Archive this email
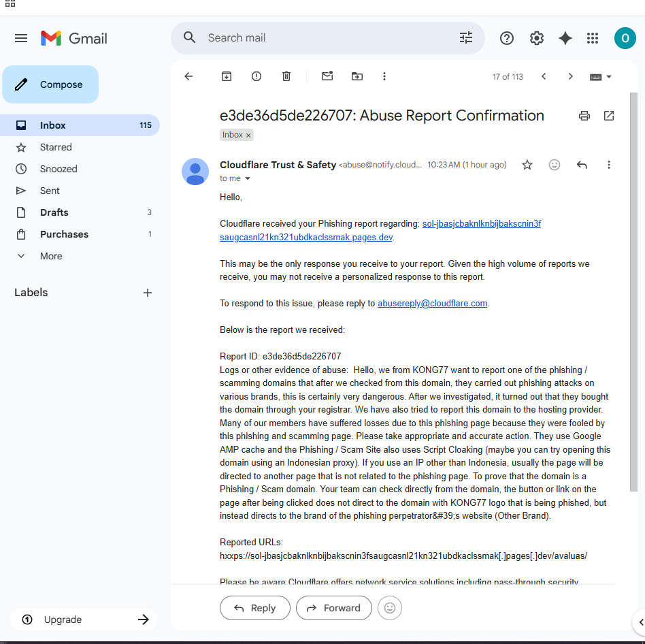This screenshot has height=644, width=645. pos(227,76)
